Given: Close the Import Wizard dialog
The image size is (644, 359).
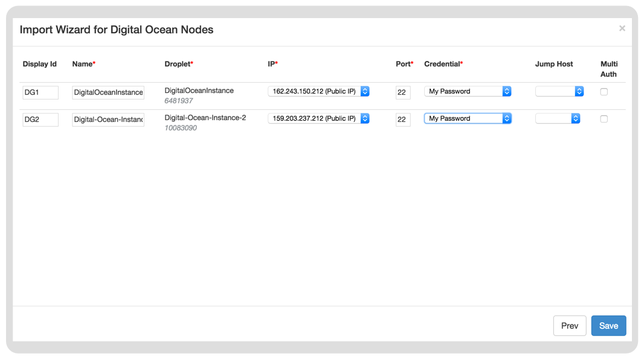Looking at the screenshot, I should tap(622, 28).
